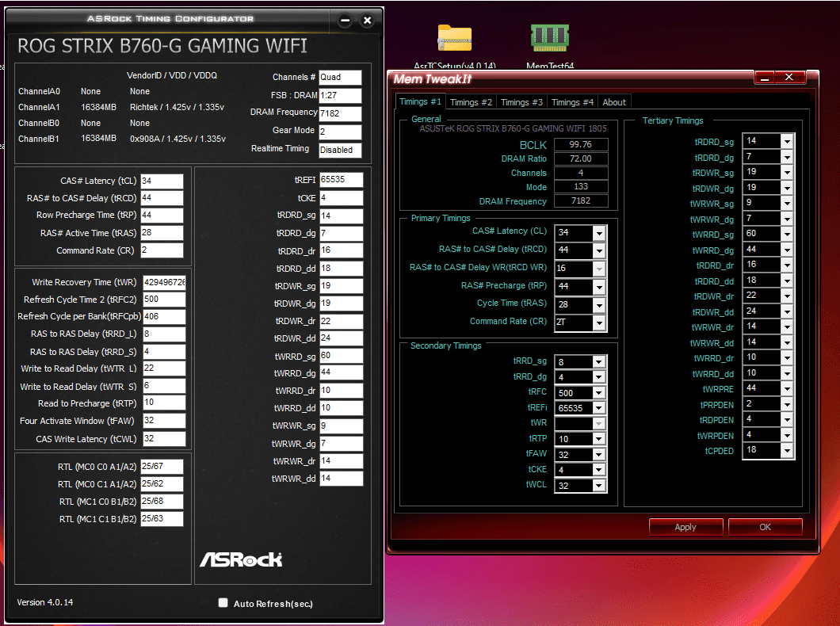Expand the tRDWR_dd dropdown showing 24 in Mem TweakIt
This screenshot has height=626, width=840.
[786, 311]
